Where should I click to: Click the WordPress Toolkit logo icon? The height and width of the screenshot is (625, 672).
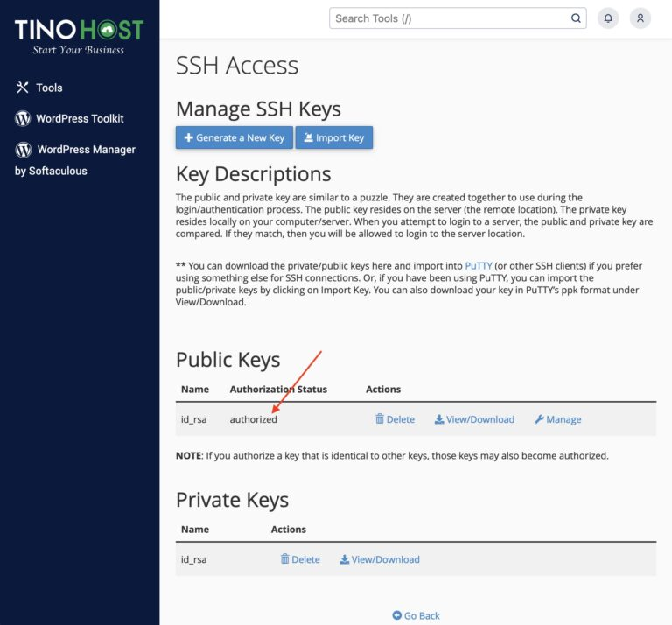tap(23, 119)
